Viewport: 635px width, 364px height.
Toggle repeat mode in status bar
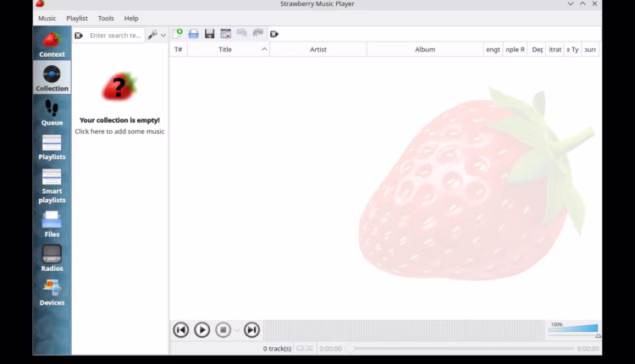[x=300, y=348]
